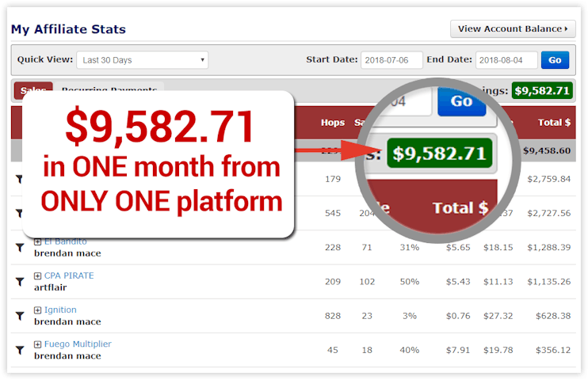Switch to the Recurring Payments tab
588x380 pixels.
(109, 86)
